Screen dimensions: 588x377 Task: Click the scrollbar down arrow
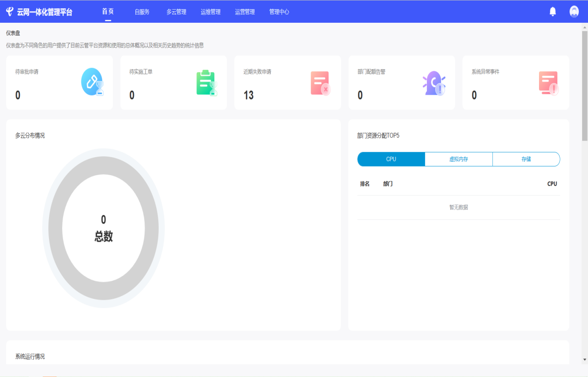(584, 360)
